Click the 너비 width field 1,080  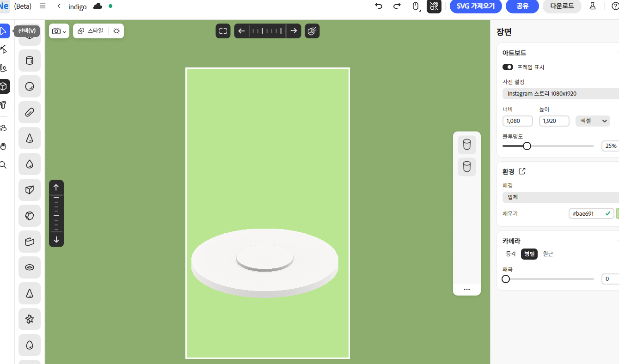[518, 121]
